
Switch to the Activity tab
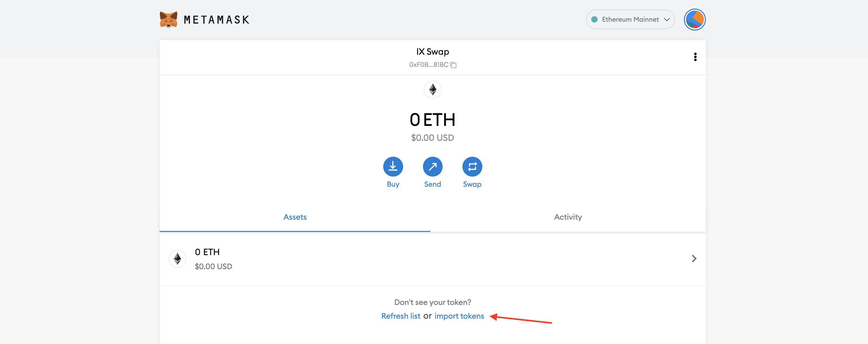coord(568,217)
